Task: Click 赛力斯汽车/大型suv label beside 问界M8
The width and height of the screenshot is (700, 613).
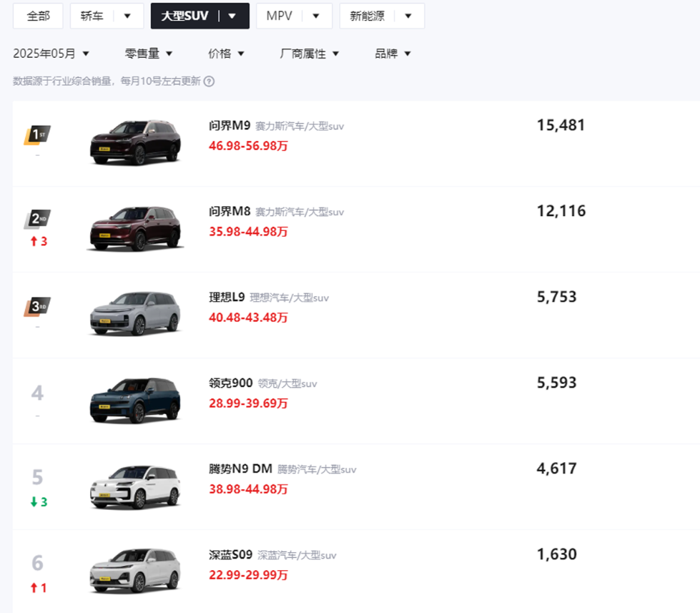Action: 300,212
